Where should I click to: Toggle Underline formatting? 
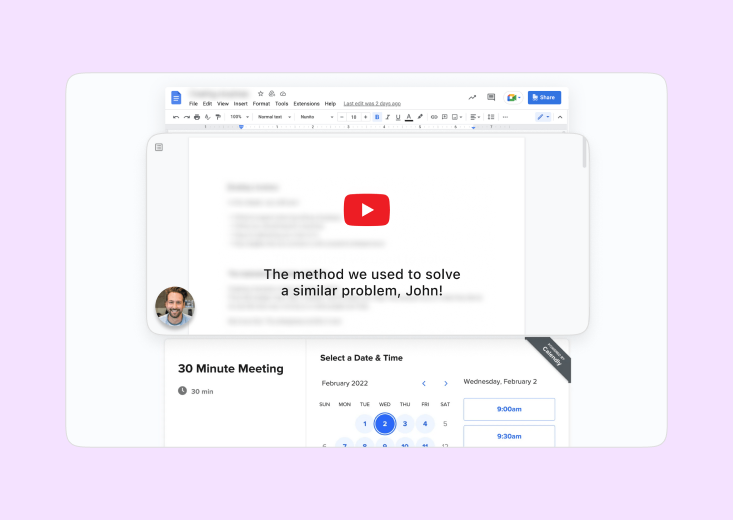tap(398, 117)
